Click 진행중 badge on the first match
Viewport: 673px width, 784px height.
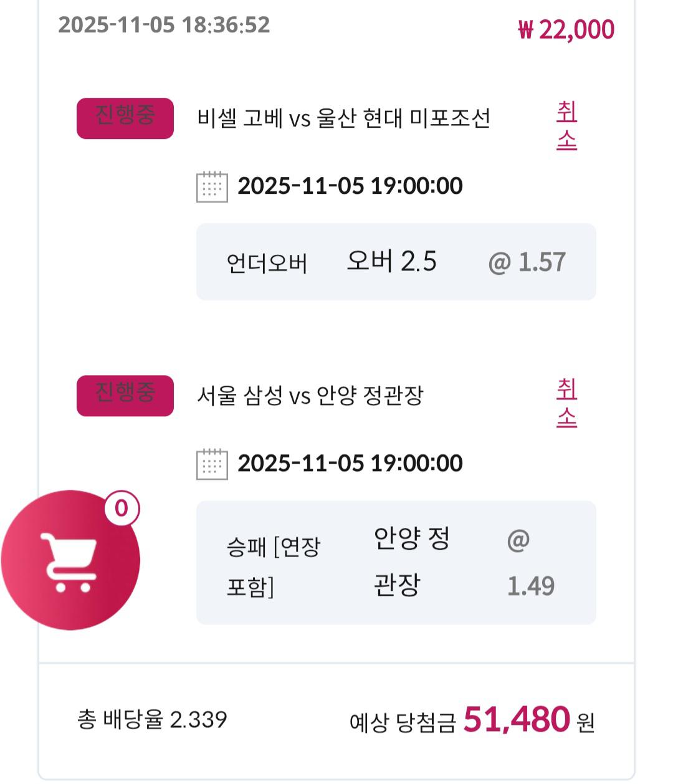pos(125,118)
